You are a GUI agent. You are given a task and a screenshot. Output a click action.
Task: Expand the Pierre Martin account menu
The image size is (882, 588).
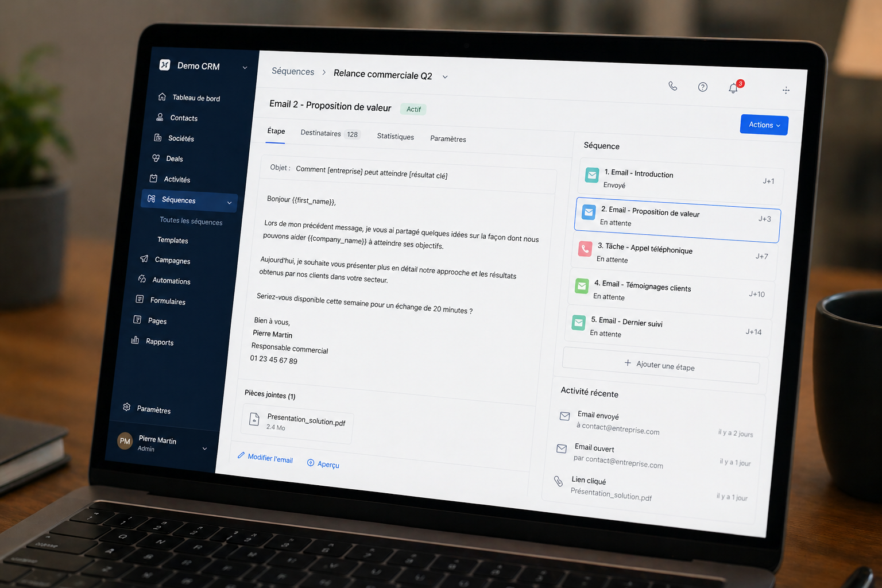click(x=204, y=448)
